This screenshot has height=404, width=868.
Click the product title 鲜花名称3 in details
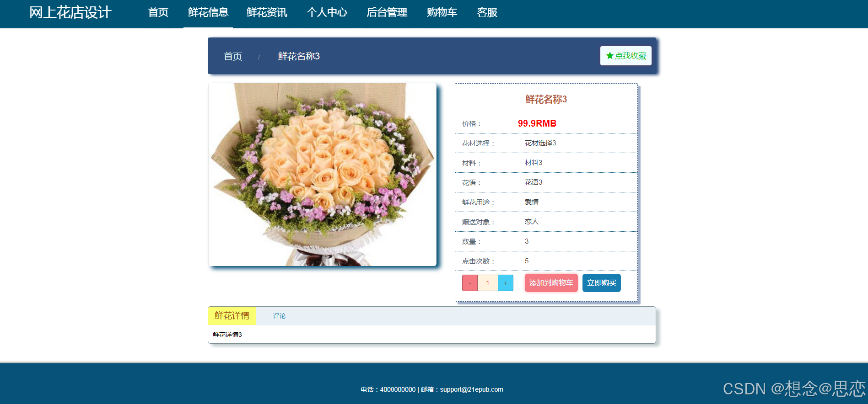(546, 99)
